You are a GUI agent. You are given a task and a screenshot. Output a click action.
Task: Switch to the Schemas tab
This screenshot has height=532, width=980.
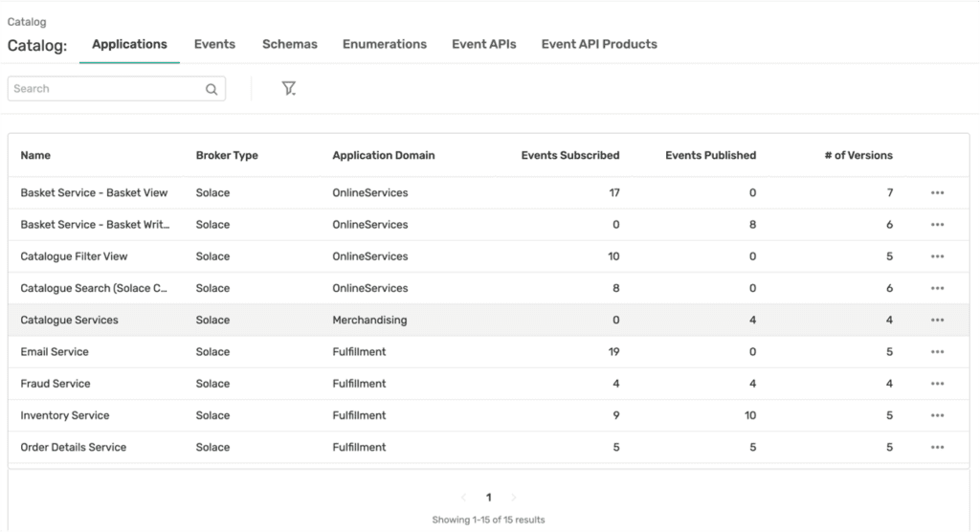289,44
